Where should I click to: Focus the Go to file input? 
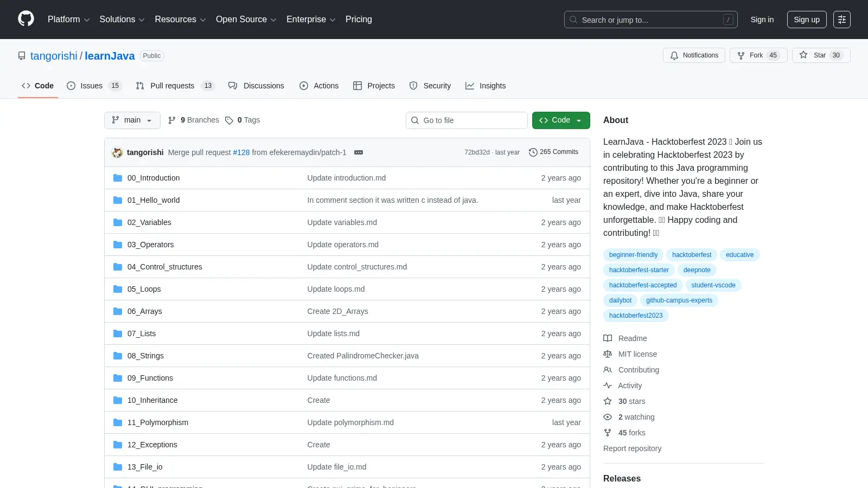point(467,120)
